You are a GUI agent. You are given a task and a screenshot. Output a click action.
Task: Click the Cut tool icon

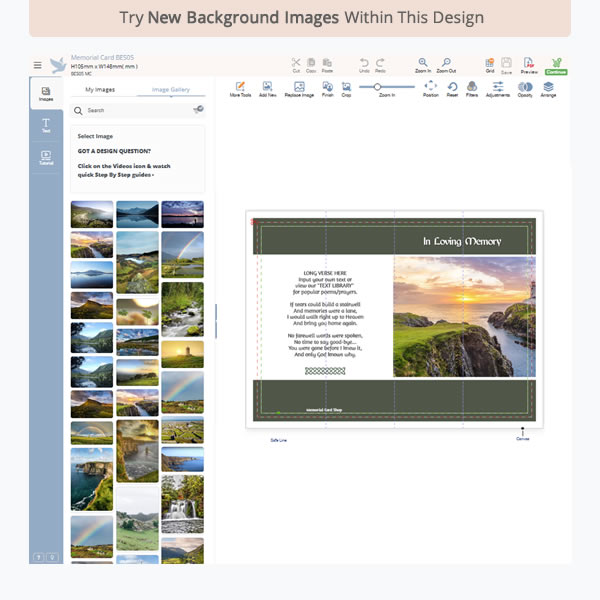point(296,63)
